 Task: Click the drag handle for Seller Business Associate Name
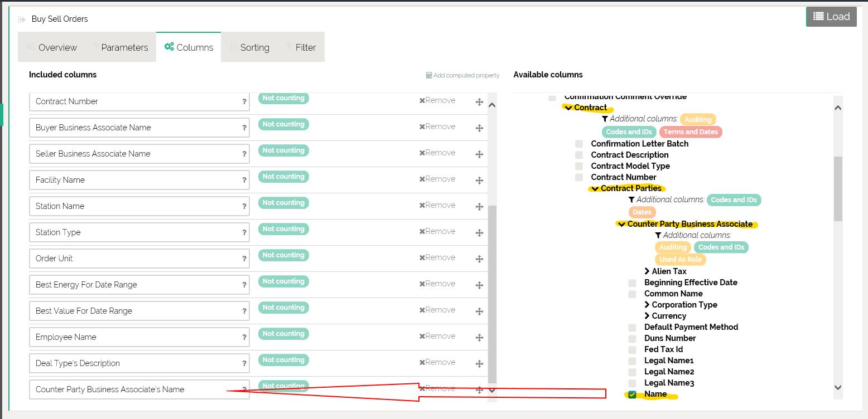coord(479,154)
